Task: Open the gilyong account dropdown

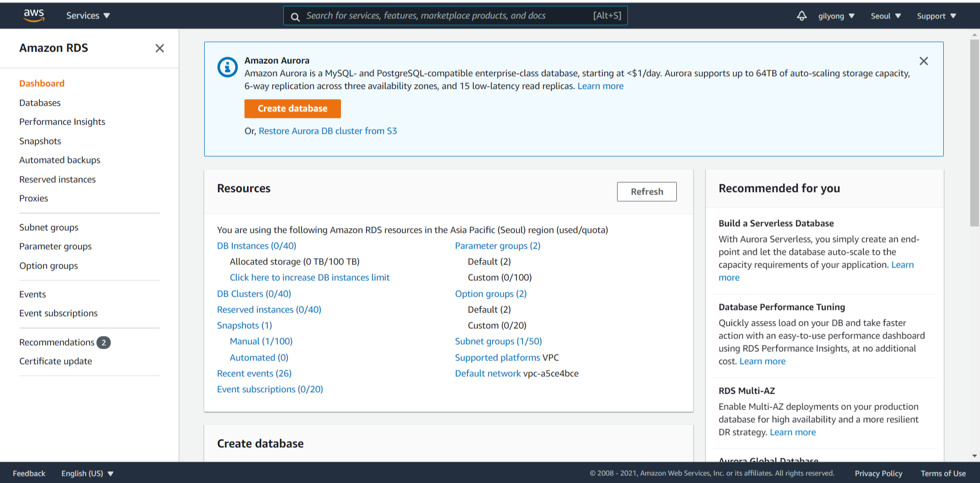Action: (x=836, y=16)
